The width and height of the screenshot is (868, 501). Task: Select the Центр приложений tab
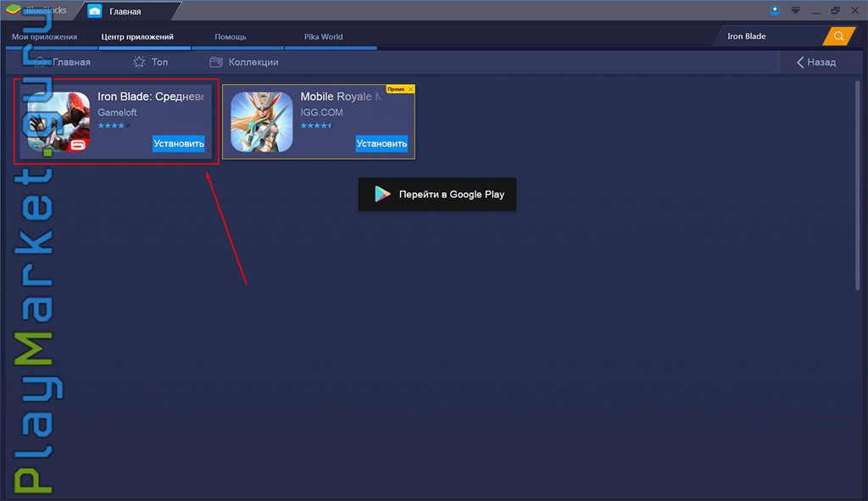click(x=137, y=36)
